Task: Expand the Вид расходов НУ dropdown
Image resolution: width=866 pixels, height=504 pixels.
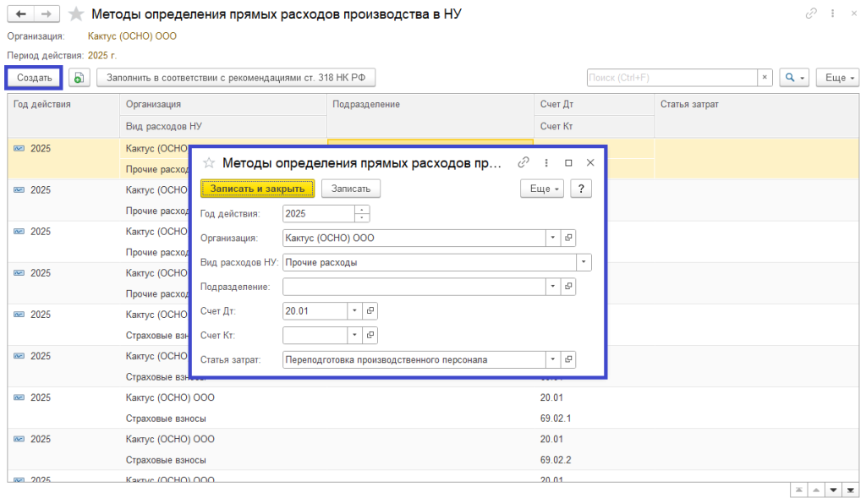Action: click(584, 263)
